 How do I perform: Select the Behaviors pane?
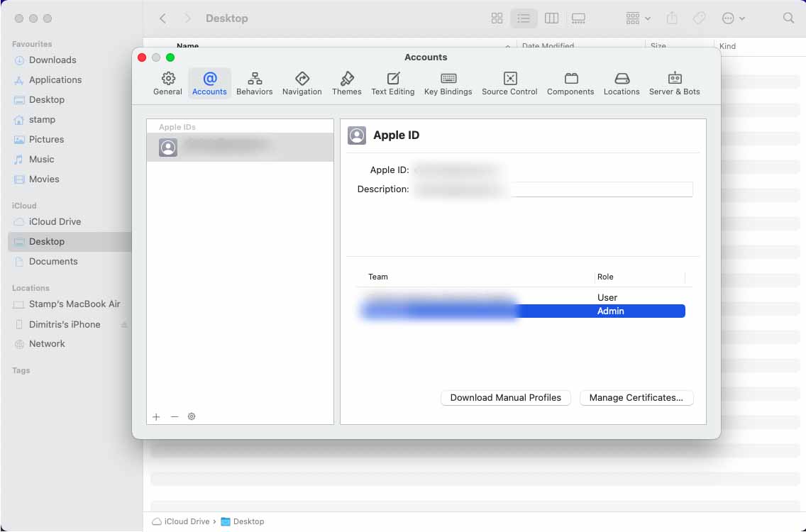[254, 83]
